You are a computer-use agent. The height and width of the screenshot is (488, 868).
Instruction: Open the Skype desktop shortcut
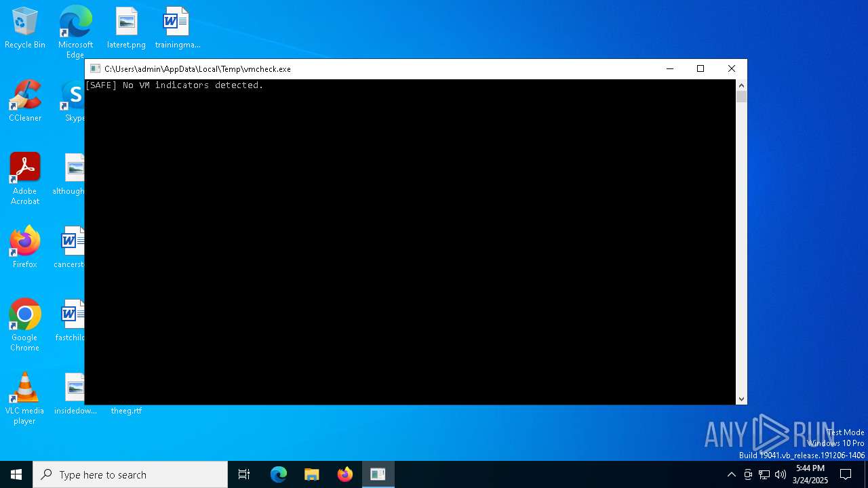[x=73, y=101]
